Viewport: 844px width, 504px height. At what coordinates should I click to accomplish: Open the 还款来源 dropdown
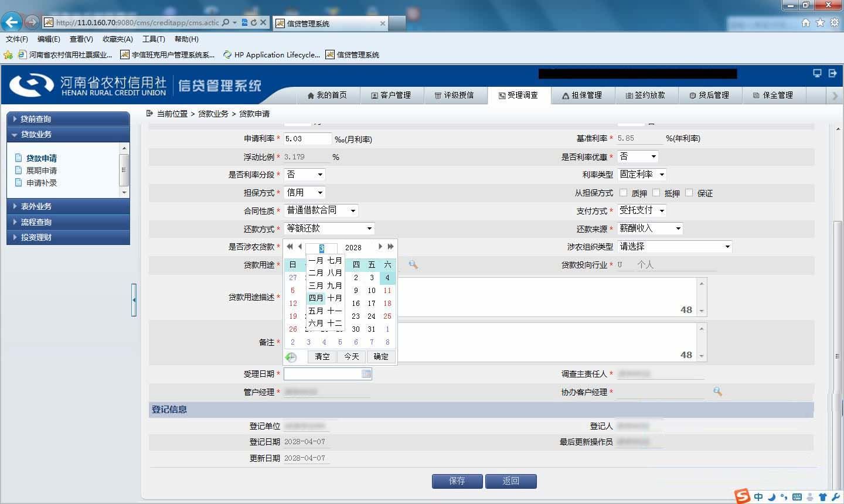(651, 229)
